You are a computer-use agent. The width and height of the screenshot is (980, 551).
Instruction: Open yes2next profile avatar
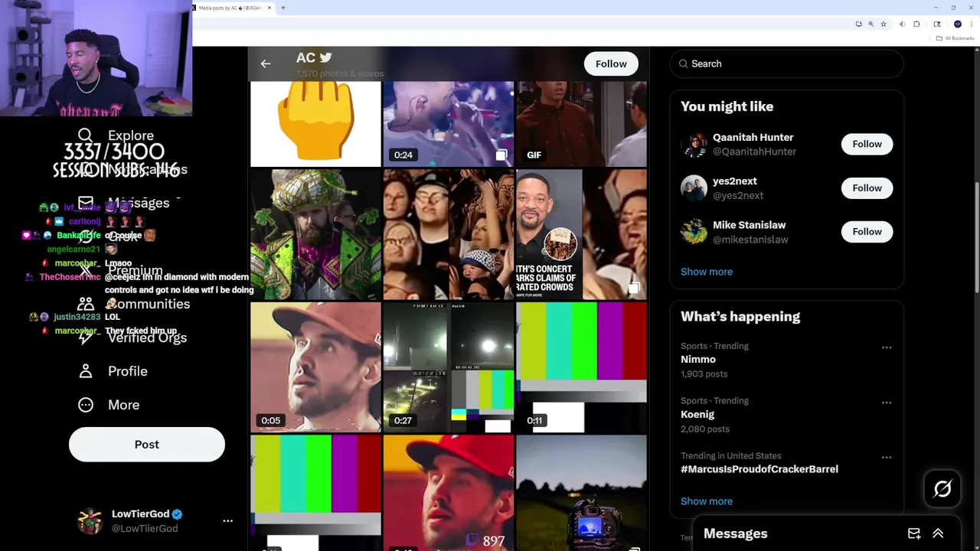[694, 187]
